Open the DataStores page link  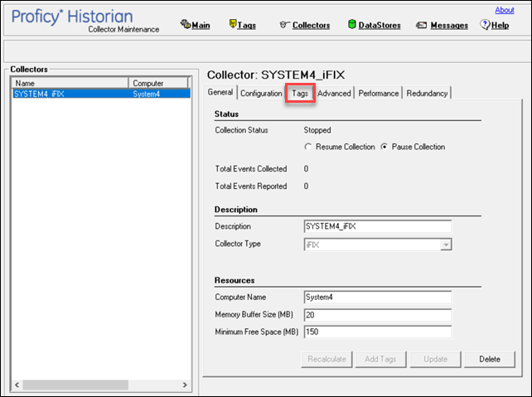pyautogui.click(x=380, y=26)
